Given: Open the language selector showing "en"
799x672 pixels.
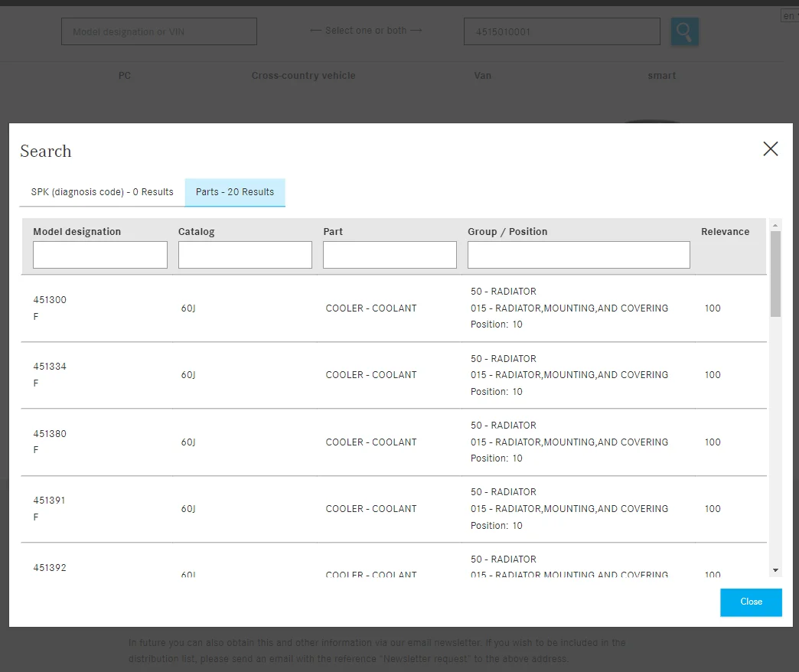Looking at the screenshot, I should (x=789, y=16).
